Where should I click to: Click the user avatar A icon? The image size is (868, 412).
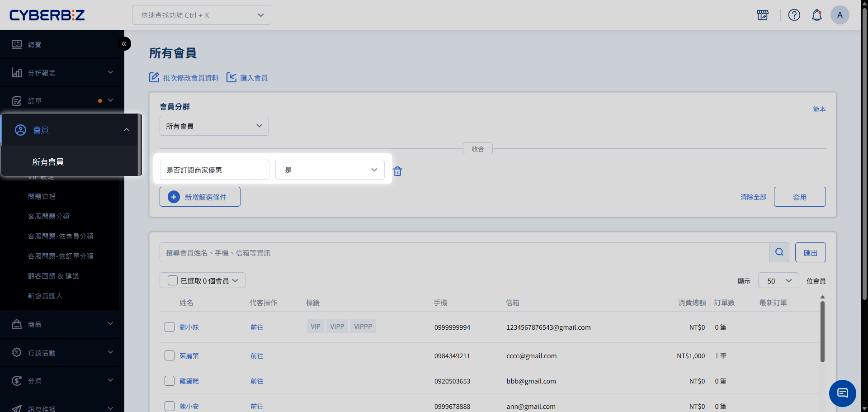(840, 15)
